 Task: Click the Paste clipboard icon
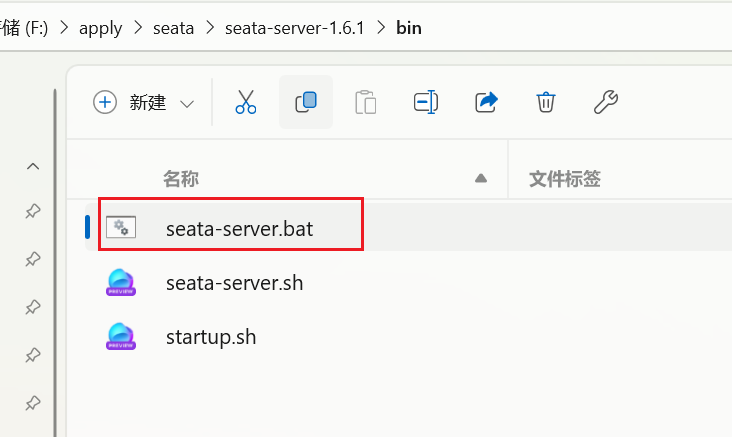[366, 102]
